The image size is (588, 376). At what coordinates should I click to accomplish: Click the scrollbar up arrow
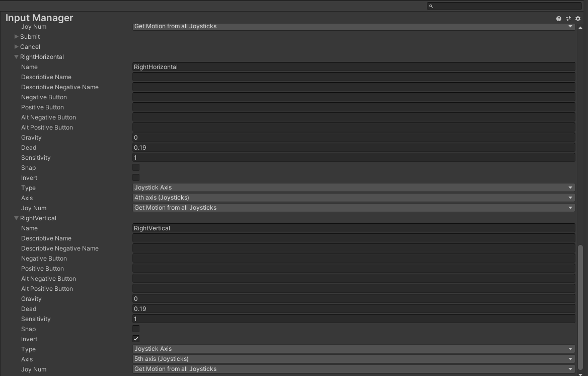[x=580, y=28]
